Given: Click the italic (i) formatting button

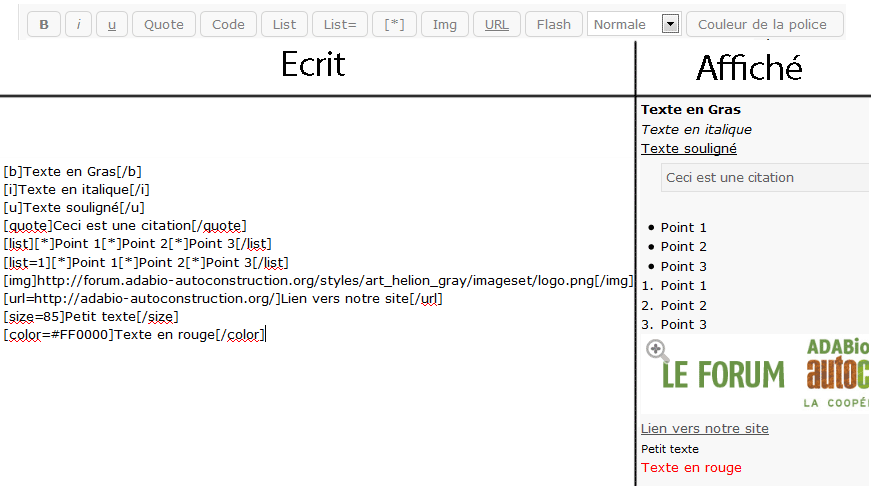Looking at the screenshot, I should tap(78, 24).
